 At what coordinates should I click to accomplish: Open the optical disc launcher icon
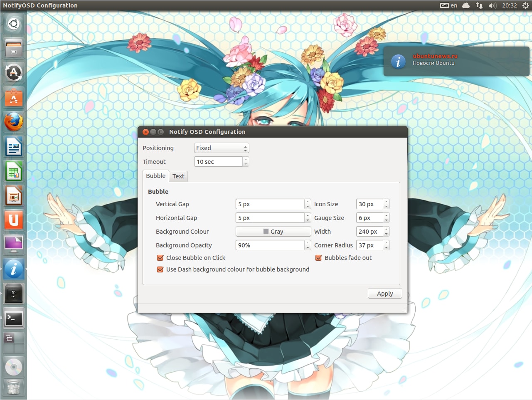pos(14,367)
